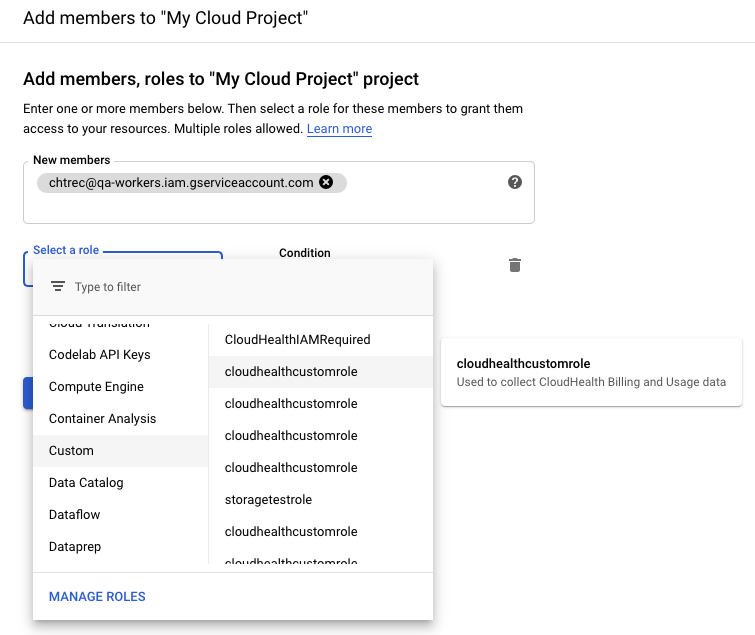The height and width of the screenshot is (635, 755).
Task: Click the help icon in New members
Action: tap(515, 182)
